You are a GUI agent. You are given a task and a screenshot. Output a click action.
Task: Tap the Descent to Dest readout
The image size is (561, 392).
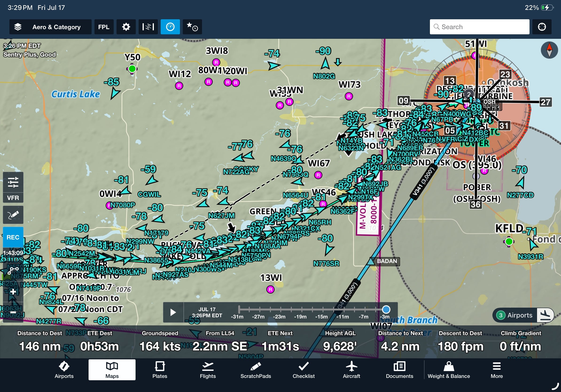coord(460,341)
